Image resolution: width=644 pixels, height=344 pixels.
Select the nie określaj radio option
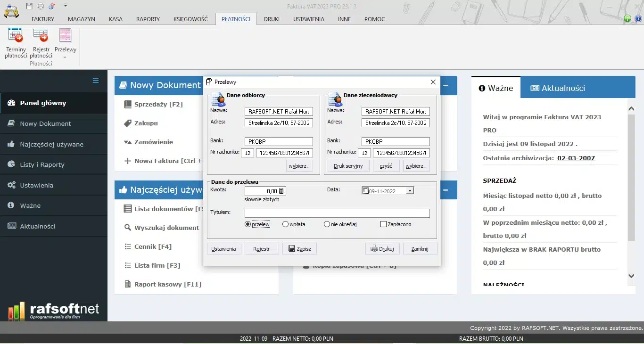327,224
